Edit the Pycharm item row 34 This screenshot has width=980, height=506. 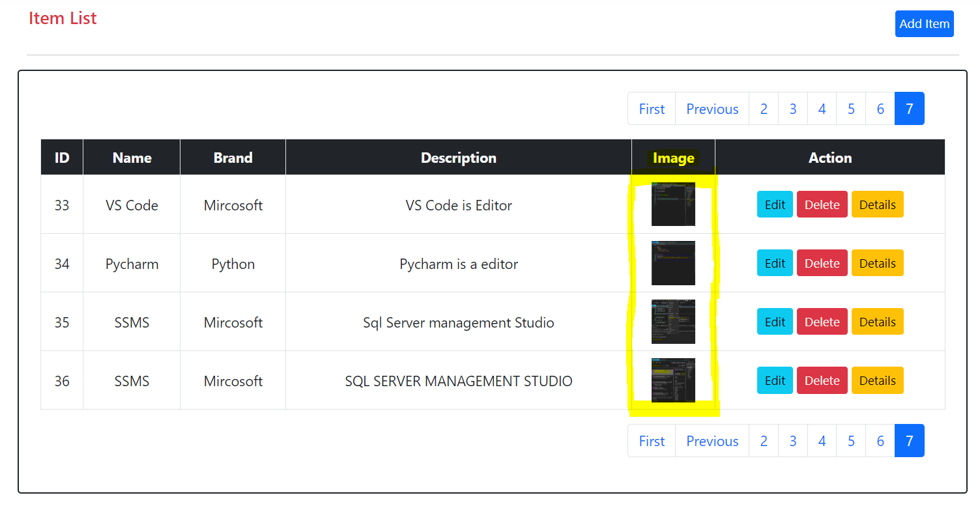(775, 263)
